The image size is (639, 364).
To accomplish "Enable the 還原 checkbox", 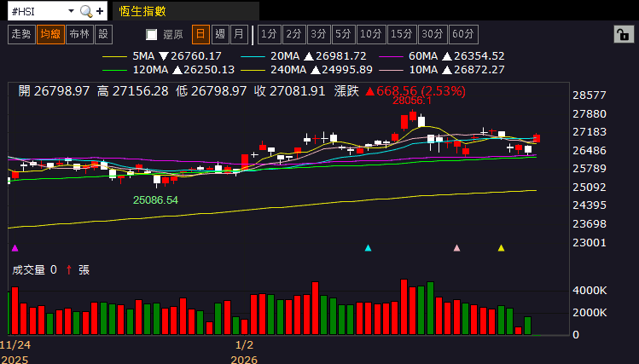I will [152, 35].
